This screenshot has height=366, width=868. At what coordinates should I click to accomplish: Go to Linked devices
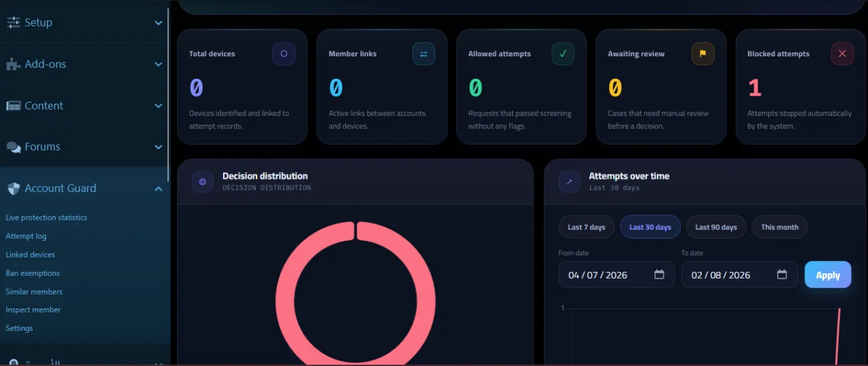point(31,254)
